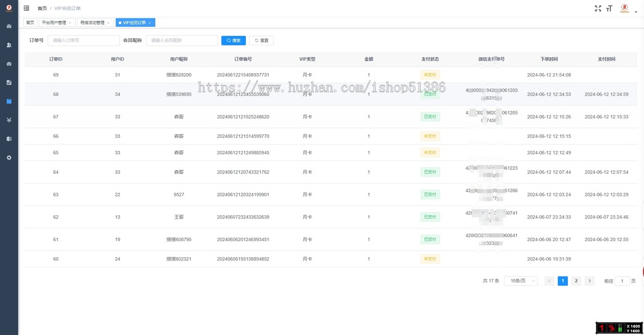Select page 1 in pagination
The image size is (644, 335).
(x=562, y=281)
